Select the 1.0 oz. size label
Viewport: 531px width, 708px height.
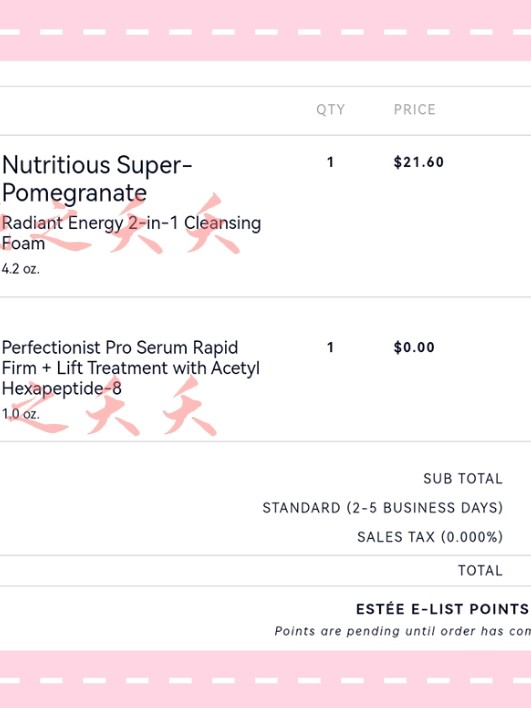[x=21, y=414]
